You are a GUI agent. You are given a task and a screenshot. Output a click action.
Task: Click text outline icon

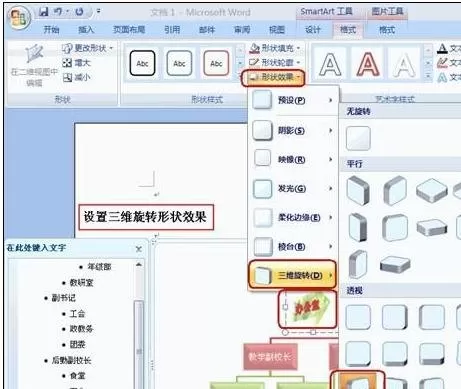point(442,63)
